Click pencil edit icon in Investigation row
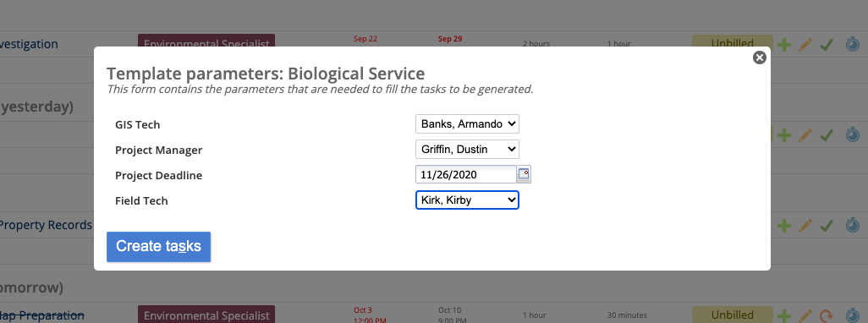Image resolution: width=868 pixels, height=323 pixels. [805, 44]
